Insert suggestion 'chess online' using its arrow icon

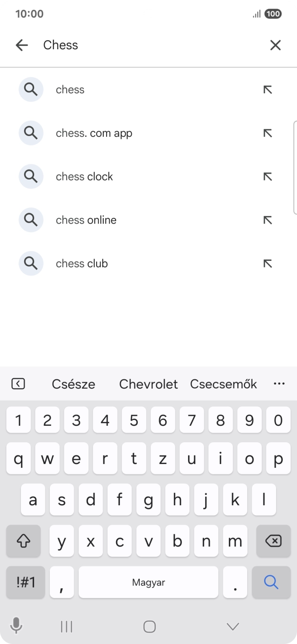coord(268,220)
